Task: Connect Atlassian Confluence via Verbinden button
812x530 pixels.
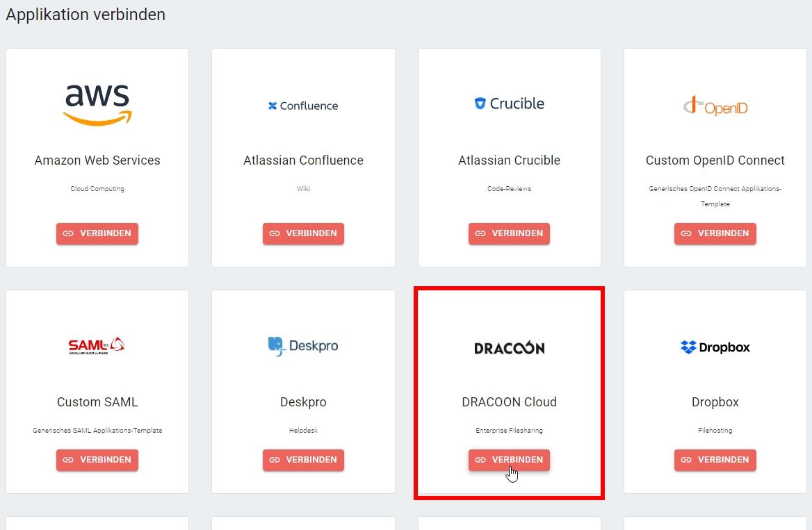Action: pyautogui.click(x=303, y=233)
